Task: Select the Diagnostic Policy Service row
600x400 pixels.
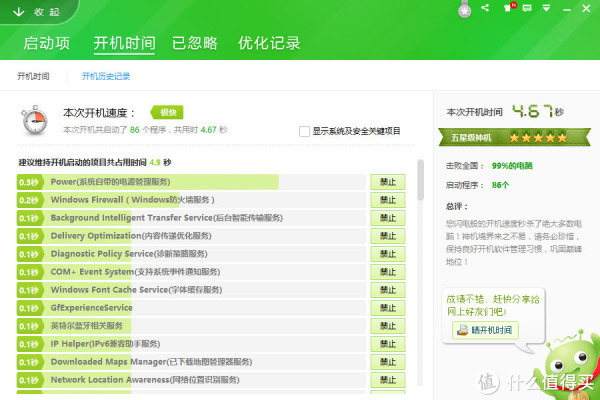Action: tap(191, 254)
